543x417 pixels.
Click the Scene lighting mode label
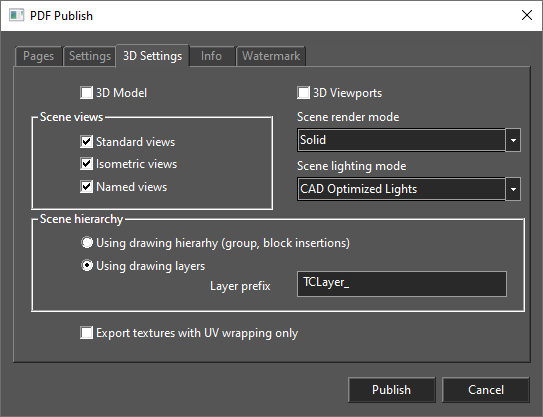[351, 166]
